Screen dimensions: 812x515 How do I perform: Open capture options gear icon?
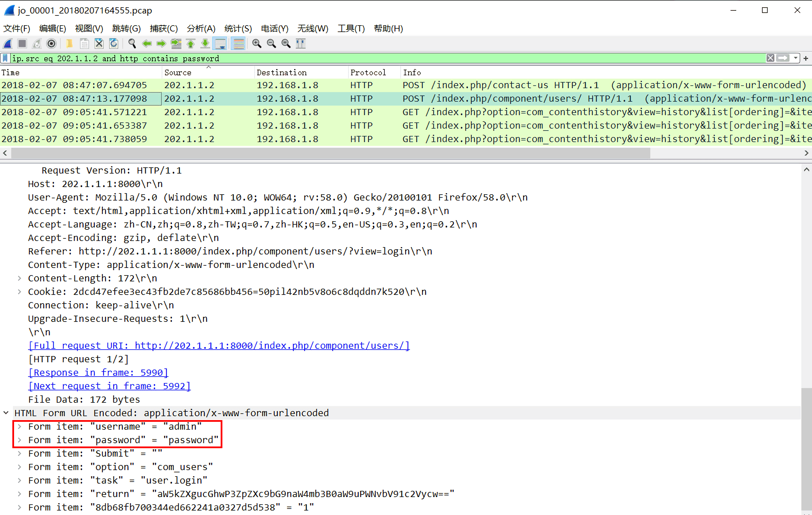tap(51, 44)
